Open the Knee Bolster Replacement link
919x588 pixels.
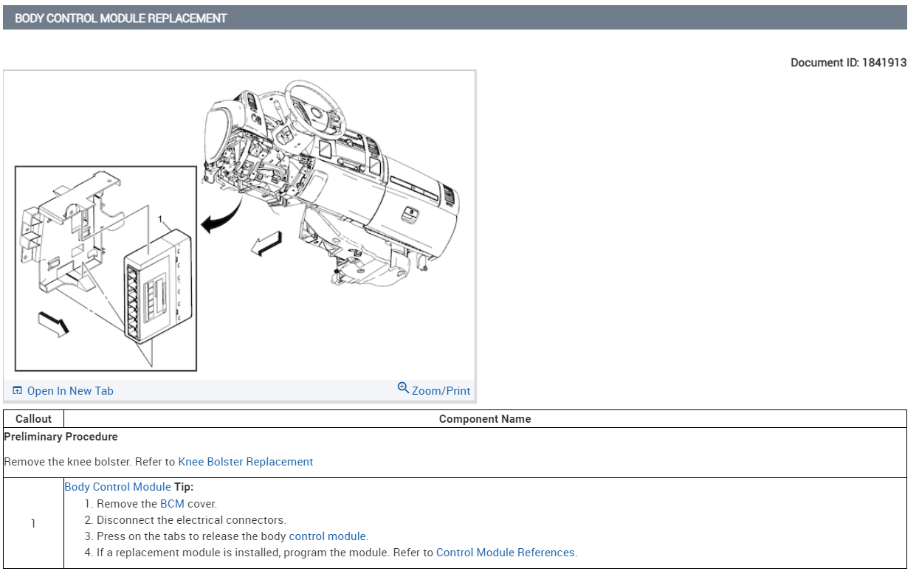coord(246,462)
